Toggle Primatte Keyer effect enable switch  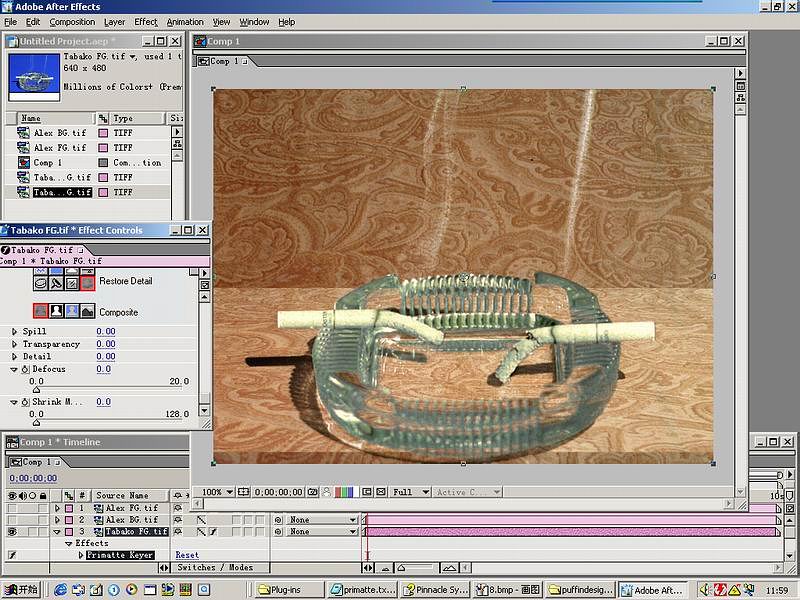tap(12, 555)
